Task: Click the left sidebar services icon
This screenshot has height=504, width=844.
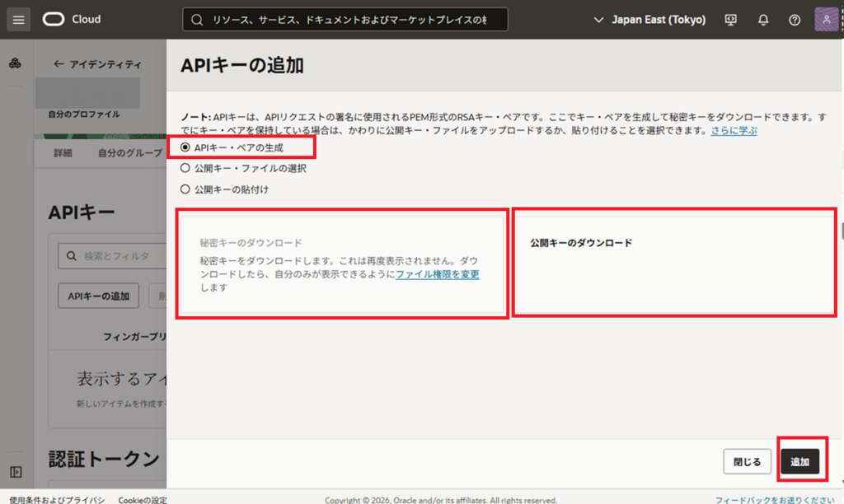Action: (x=15, y=64)
